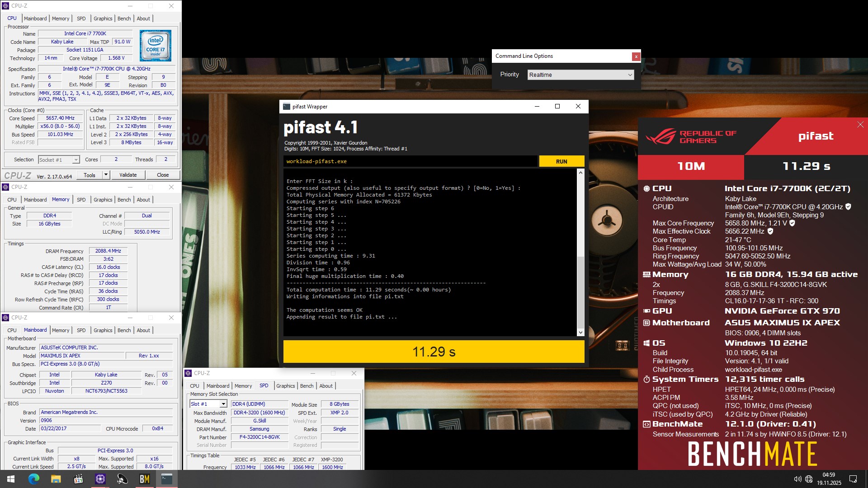Open the Graphics tab in SPD CPU-Z window
Image resolution: width=868 pixels, height=488 pixels.
285,386
